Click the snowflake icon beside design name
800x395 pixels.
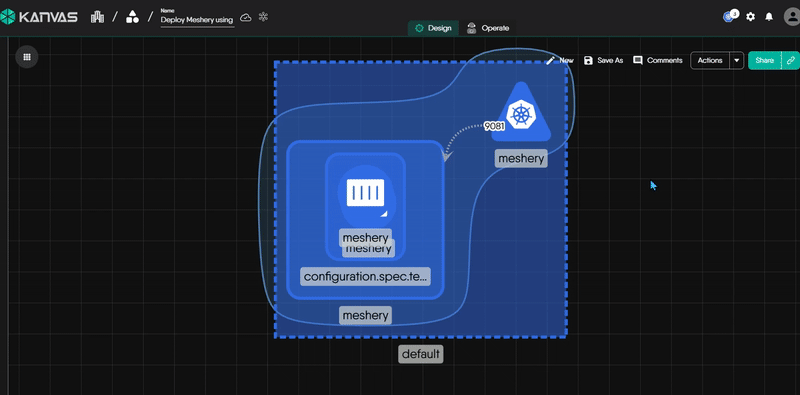pos(263,17)
